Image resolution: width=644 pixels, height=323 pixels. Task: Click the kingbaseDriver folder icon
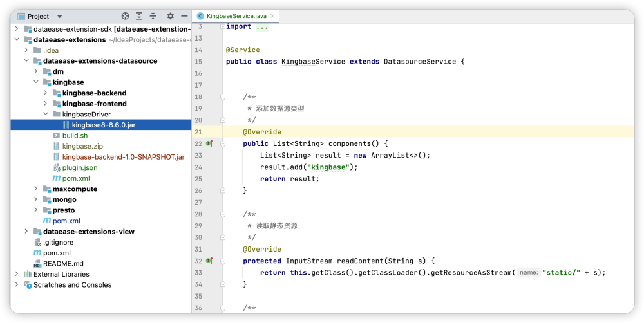coord(57,114)
